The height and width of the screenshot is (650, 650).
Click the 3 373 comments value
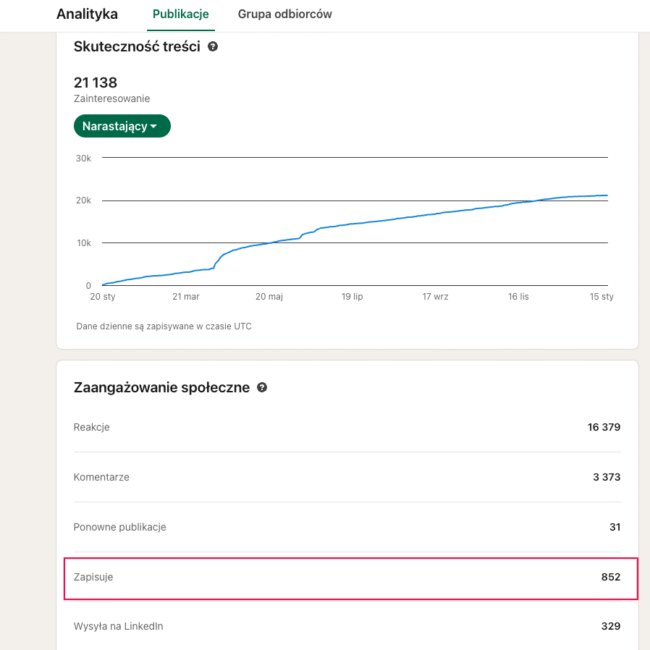(606, 477)
